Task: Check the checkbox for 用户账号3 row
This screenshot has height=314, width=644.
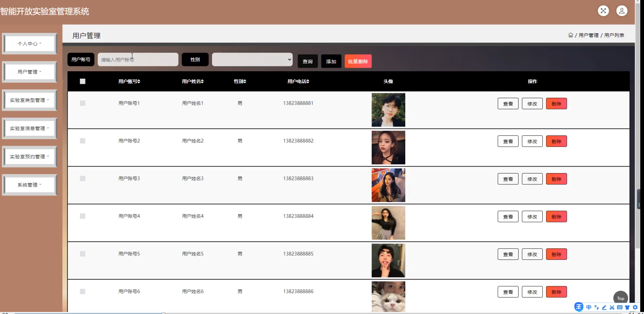Action: (82, 179)
